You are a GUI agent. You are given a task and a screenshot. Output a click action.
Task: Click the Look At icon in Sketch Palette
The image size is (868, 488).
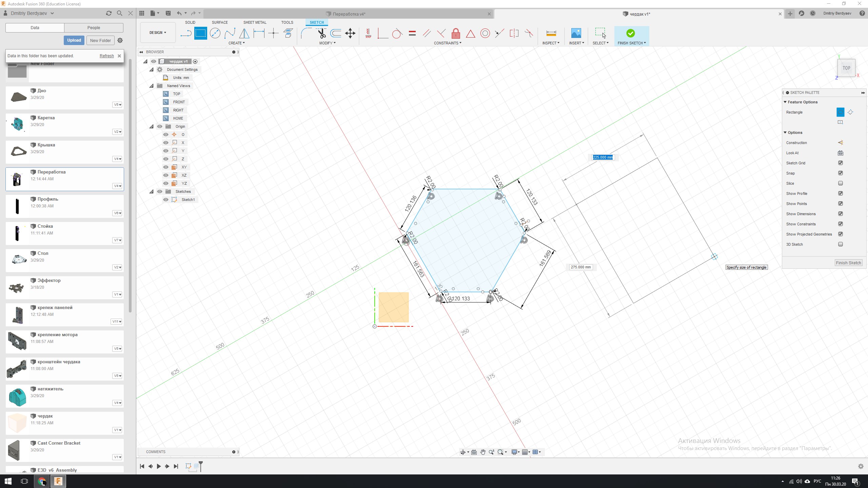coord(841,153)
